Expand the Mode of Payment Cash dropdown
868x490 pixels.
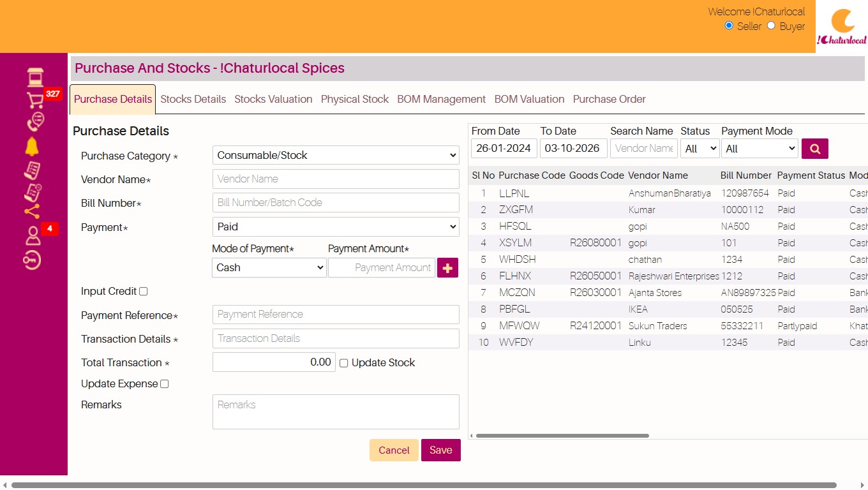269,268
